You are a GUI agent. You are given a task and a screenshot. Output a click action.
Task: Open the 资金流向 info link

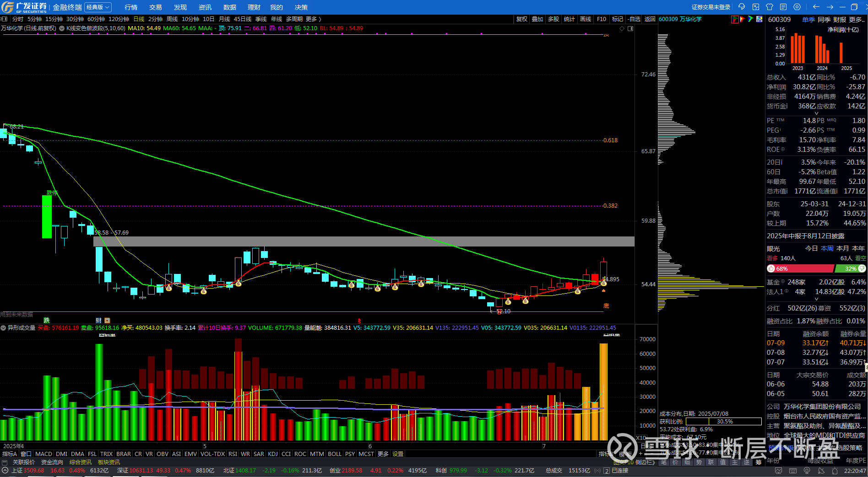point(52,462)
